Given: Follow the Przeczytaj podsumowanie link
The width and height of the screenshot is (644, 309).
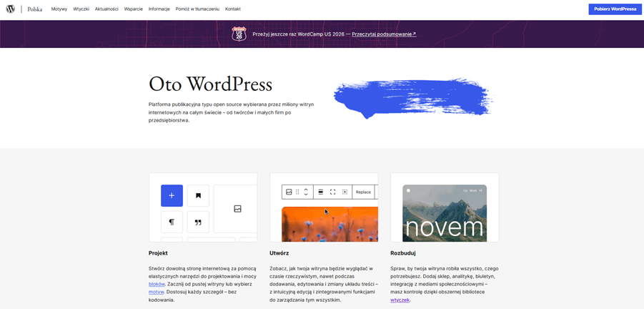Looking at the screenshot, I should click(x=384, y=34).
